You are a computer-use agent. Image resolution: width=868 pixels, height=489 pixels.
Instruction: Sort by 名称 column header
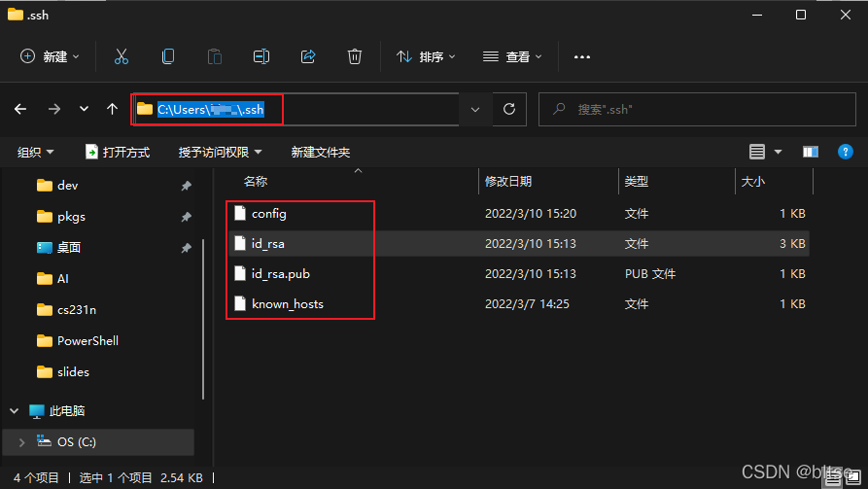click(x=256, y=181)
